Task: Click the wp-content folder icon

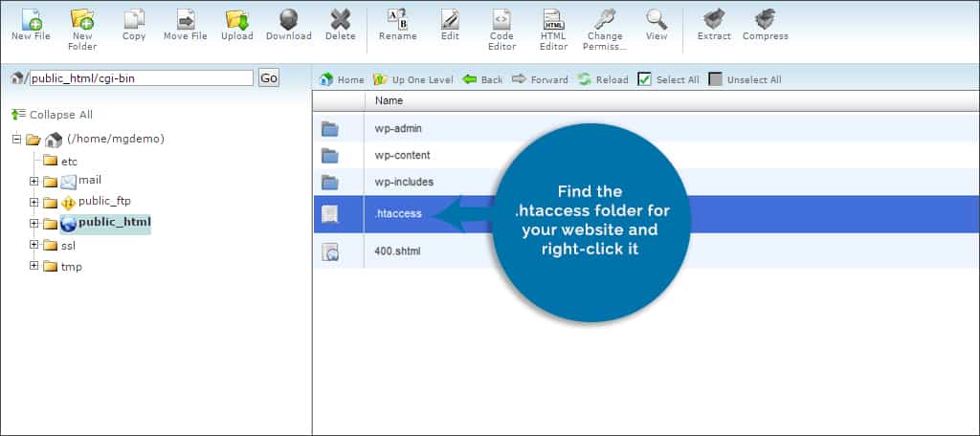Action: point(329,156)
